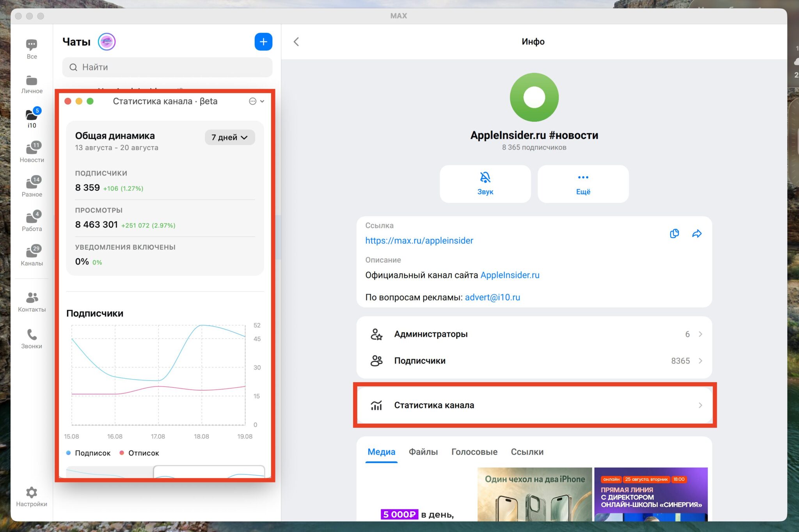This screenshot has width=799, height=532.
Task: Share the channel link
Action: pyautogui.click(x=697, y=233)
